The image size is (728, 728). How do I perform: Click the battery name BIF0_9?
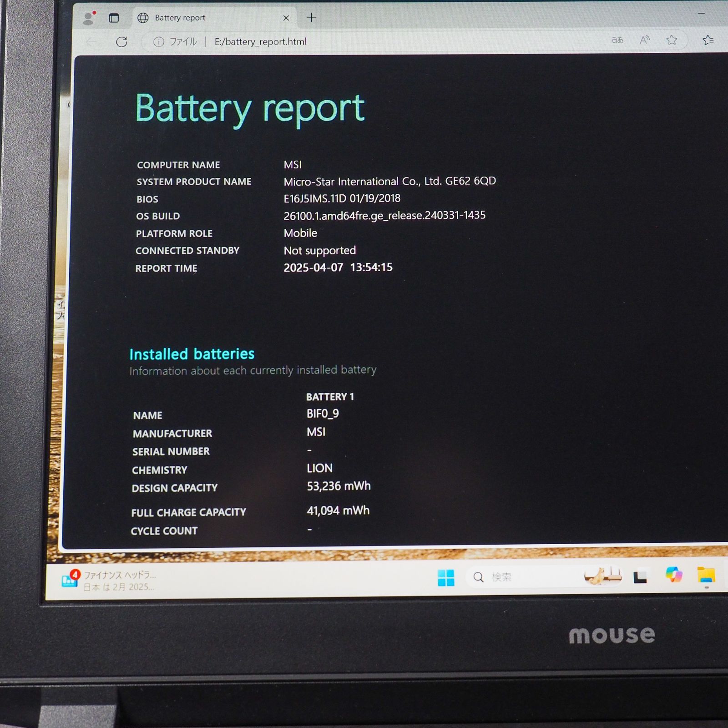tap(323, 414)
